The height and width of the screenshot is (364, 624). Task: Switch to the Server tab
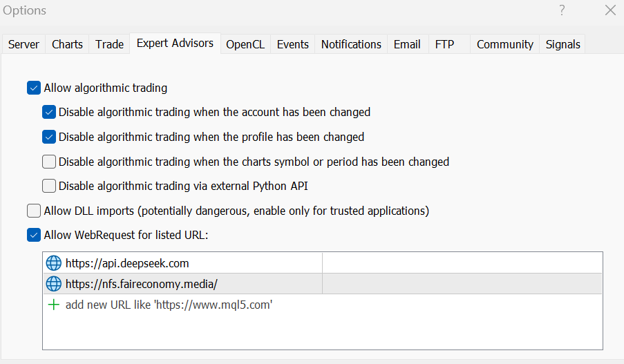23,44
